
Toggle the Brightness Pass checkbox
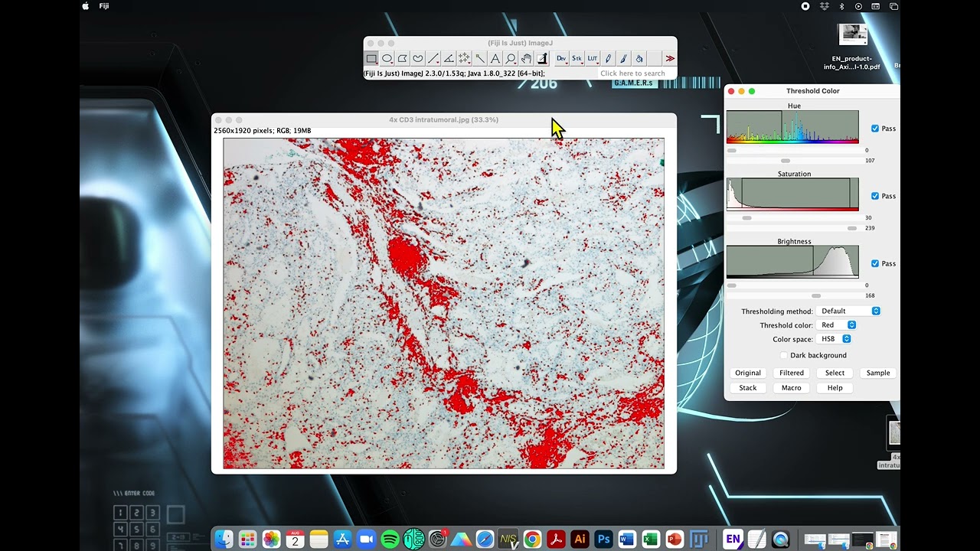click(x=875, y=263)
